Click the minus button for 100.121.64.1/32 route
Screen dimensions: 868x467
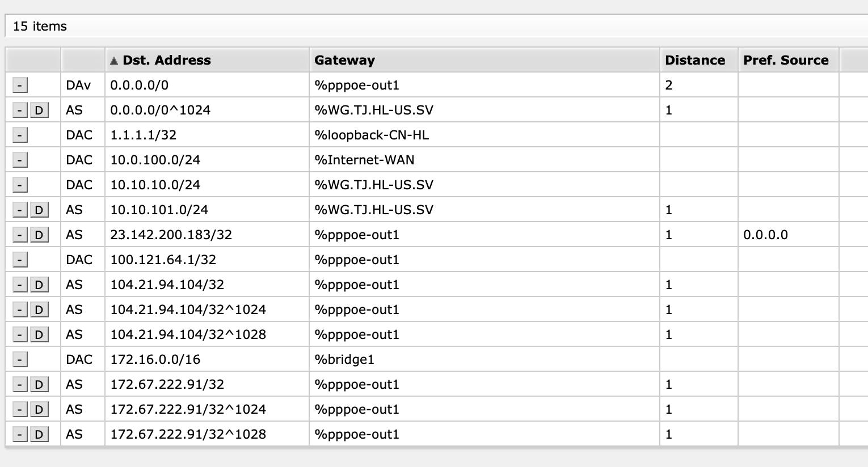point(20,260)
